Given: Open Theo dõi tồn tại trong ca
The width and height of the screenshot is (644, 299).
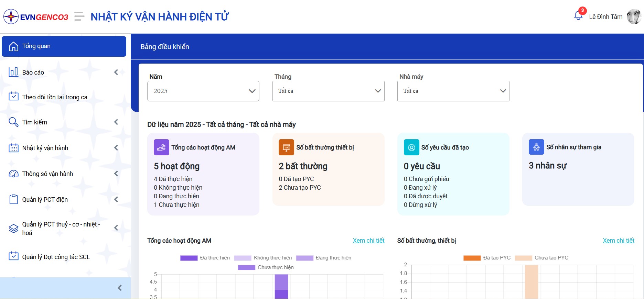Looking at the screenshot, I should [x=54, y=97].
